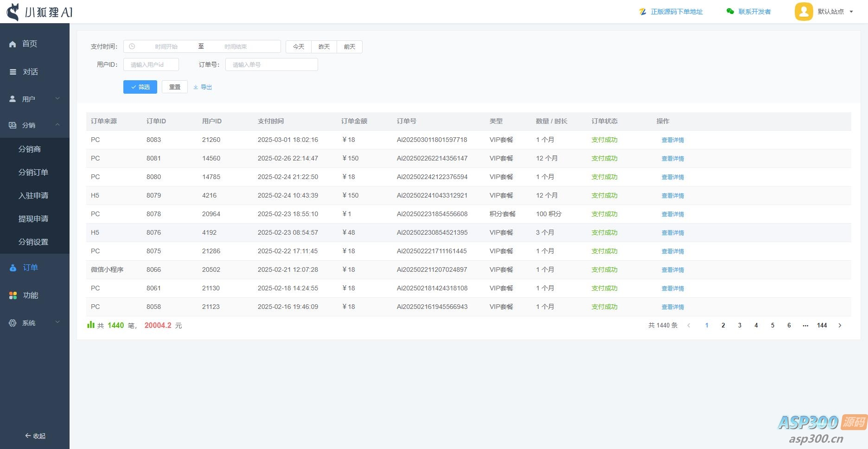Click the 用户ID input field
868x449 pixels.
(151, 64)
